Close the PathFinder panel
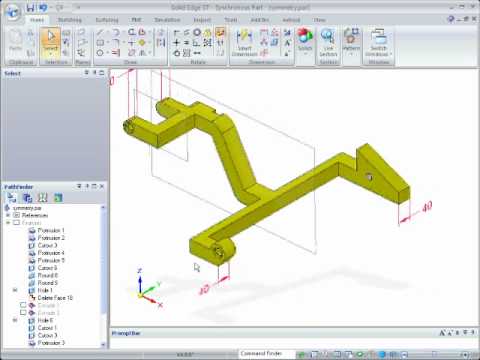Image resolution: width=480 pixels, height=360 pixels. tap(102, 186)
